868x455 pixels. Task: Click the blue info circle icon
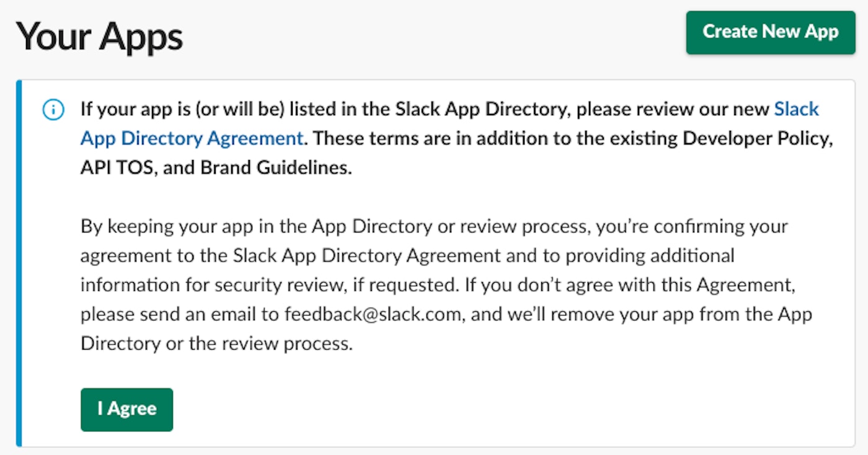[53, 110]
